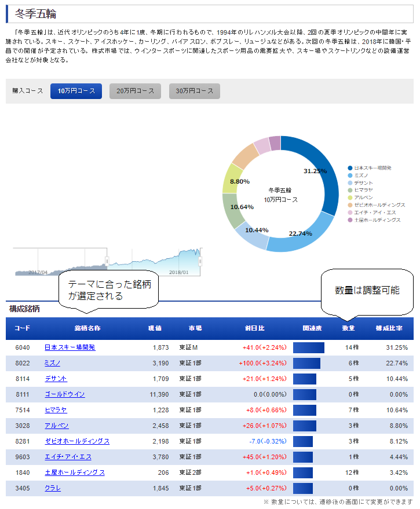Viewport: 420px width, 509px height.
Task: Open the ミズノ stock link
Action: [x=52, y=363]
